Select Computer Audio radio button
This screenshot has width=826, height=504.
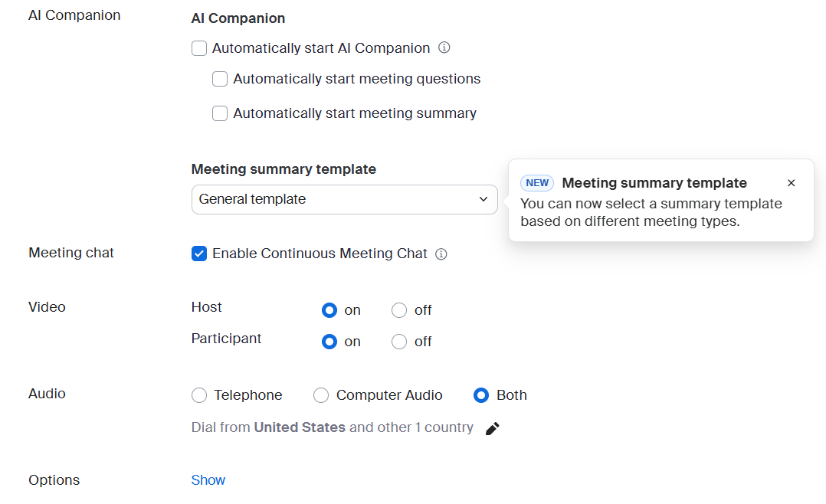tap(321, 395)
